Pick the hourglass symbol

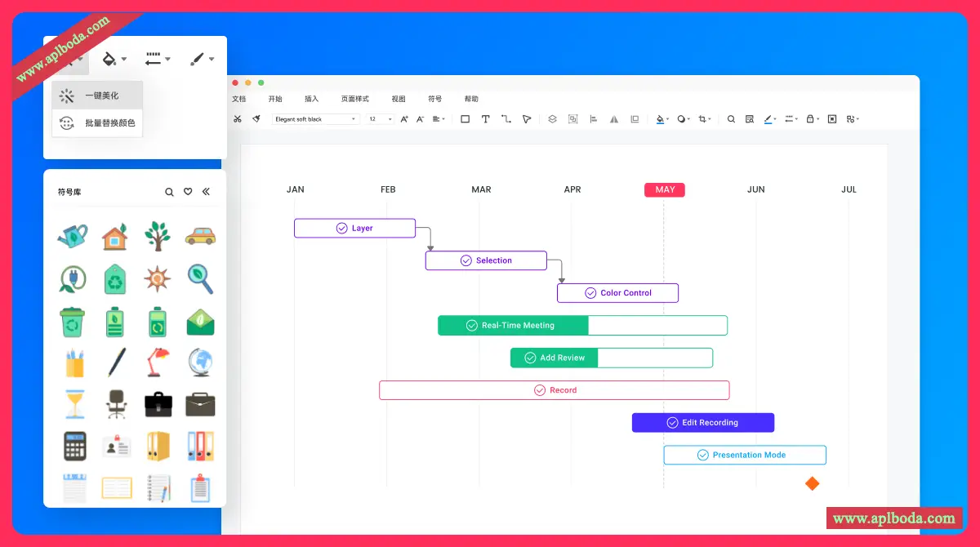(74, 404)
